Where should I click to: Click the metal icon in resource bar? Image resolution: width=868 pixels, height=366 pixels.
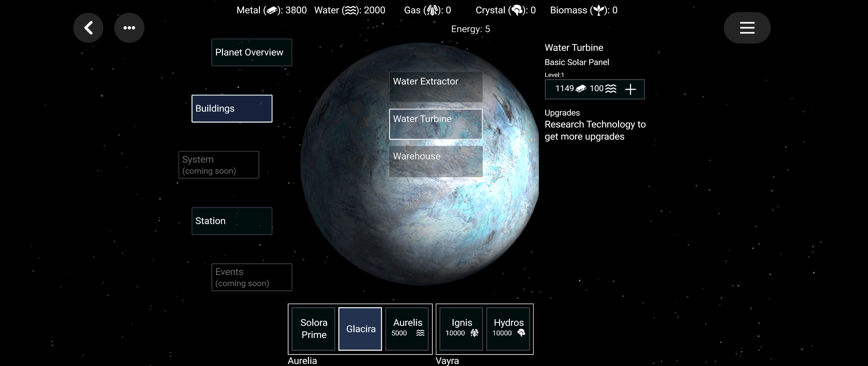[x=272, y=10]
